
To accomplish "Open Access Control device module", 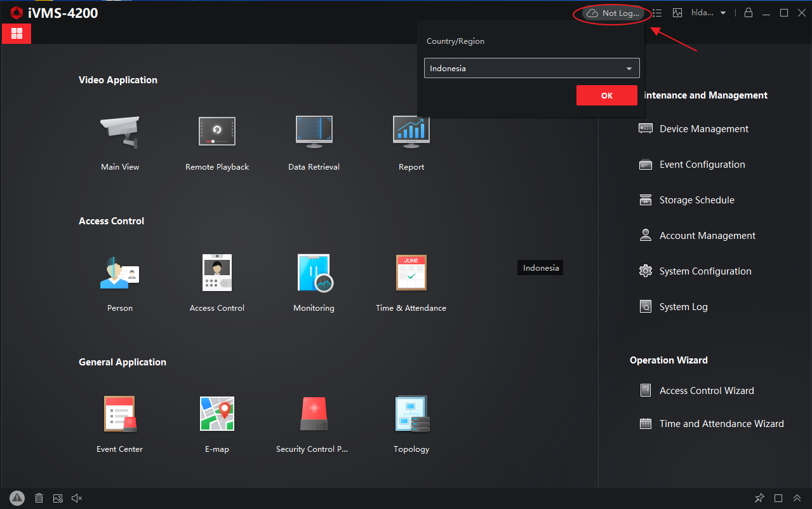I will 217,273.
